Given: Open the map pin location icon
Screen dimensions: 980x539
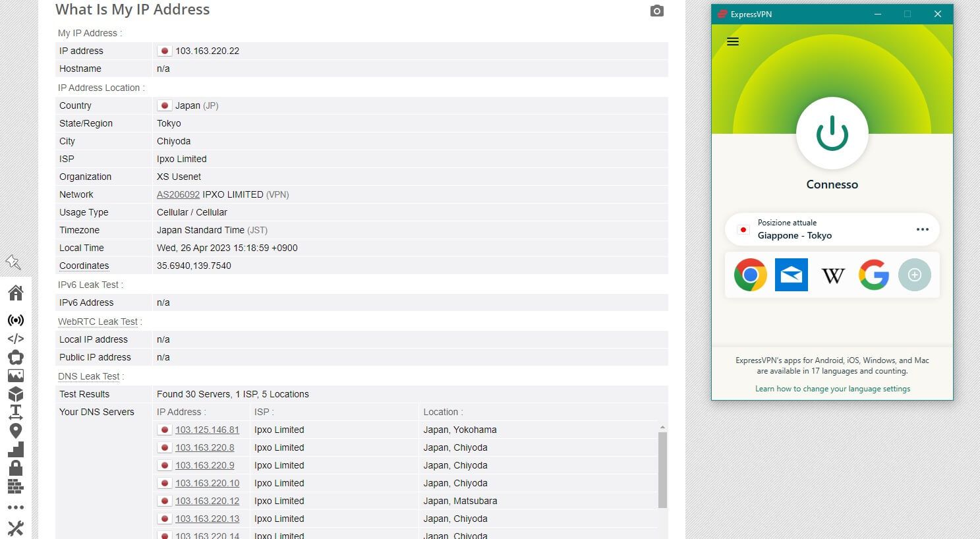Looking at the screenshot, I should coord(16,431).
